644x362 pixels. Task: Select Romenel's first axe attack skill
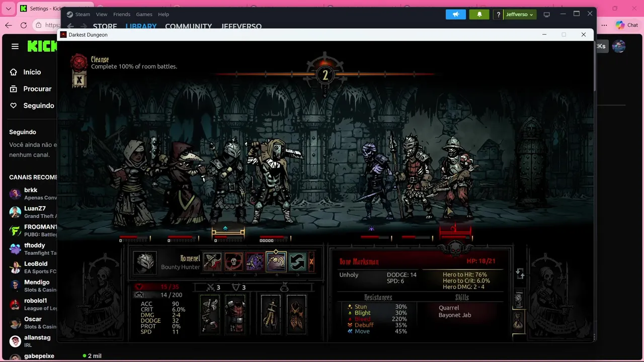click(212, 262)
